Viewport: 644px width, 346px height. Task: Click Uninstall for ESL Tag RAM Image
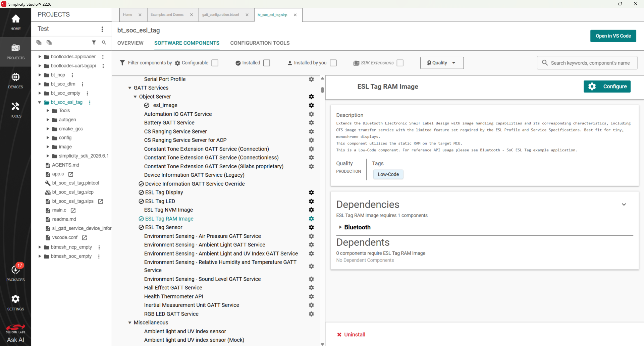point(351,335)
